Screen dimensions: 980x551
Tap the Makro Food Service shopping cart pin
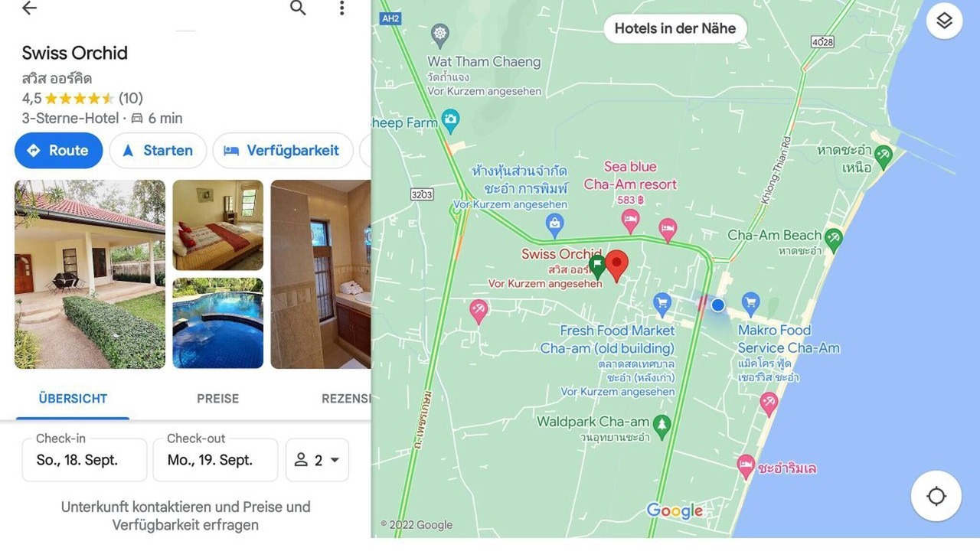click(750, 304)
